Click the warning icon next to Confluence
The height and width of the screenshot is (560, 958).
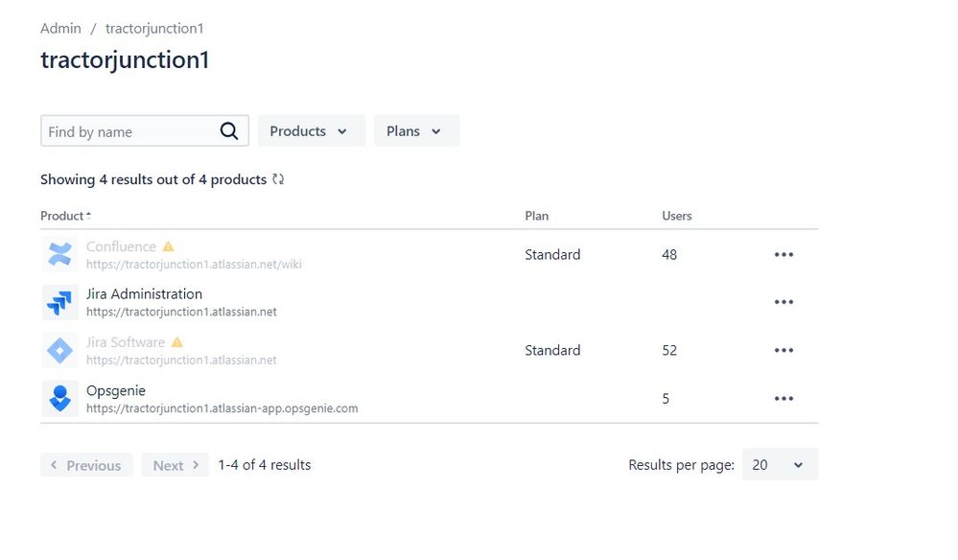pyautogui.click(x=168, y=246)
